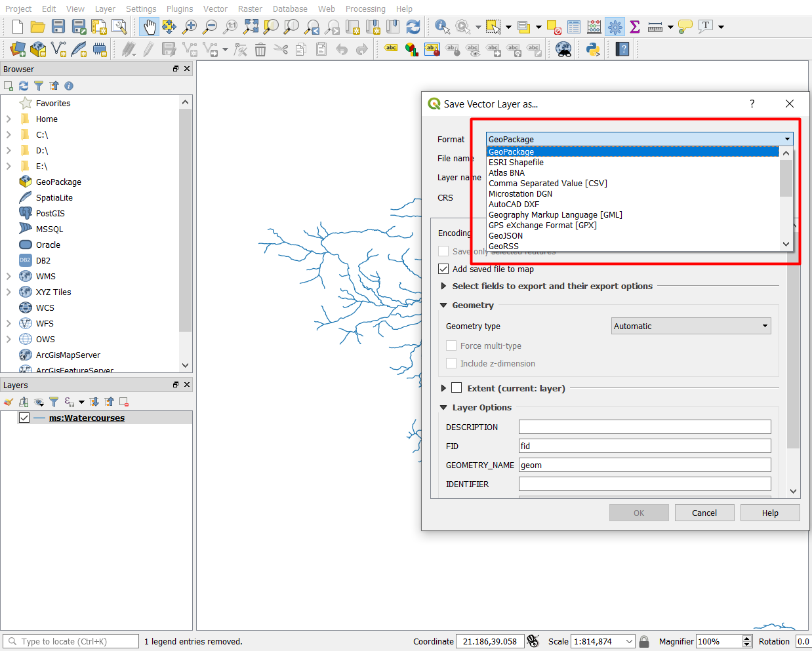Click the Cancel button
812x651 pixels.
[x=704, y=513]
